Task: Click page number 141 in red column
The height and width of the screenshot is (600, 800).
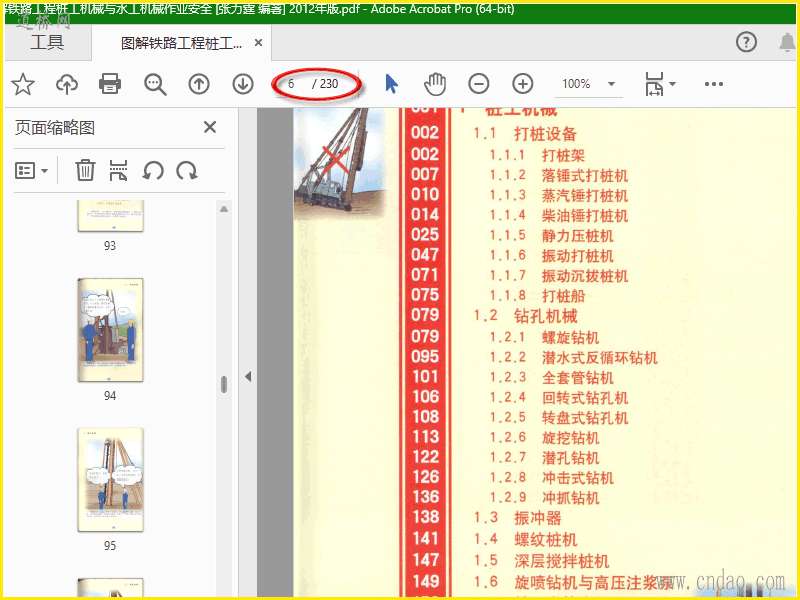Action: click(425, 539)
